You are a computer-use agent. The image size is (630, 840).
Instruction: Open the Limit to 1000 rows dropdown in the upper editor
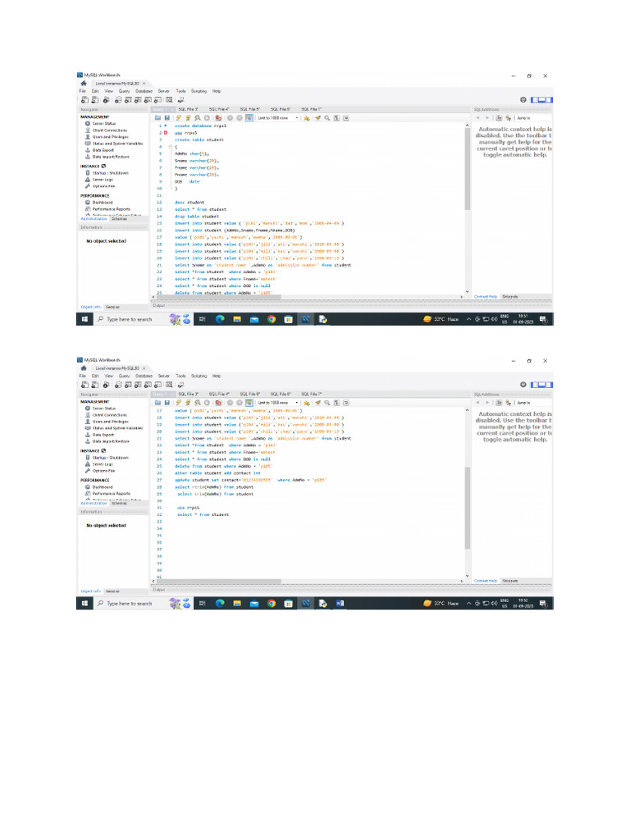[277, 118]
